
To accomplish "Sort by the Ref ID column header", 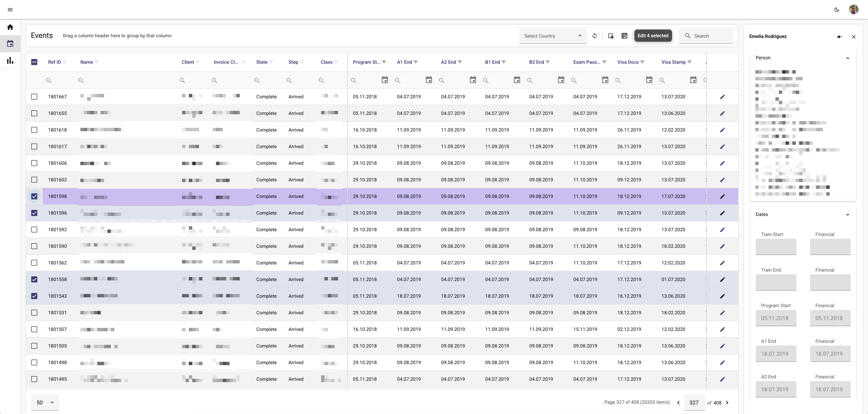I will [x=54, y=62].
